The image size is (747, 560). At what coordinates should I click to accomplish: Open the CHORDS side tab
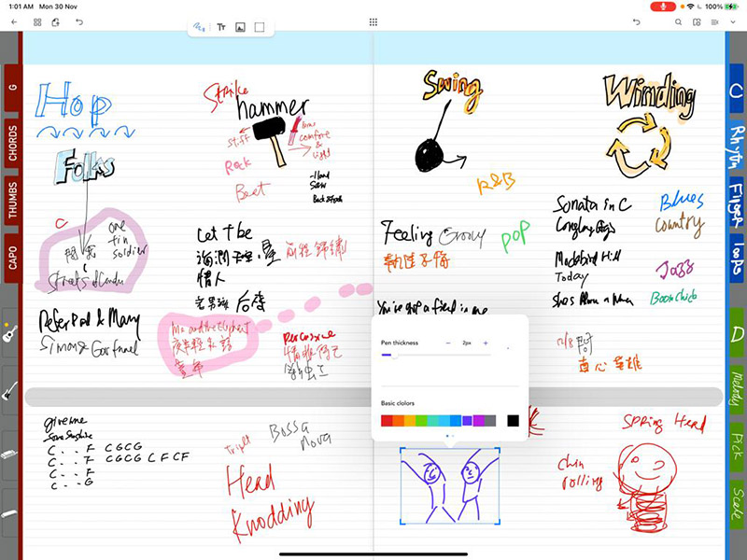pyautogui.click(x=12, y=144)
